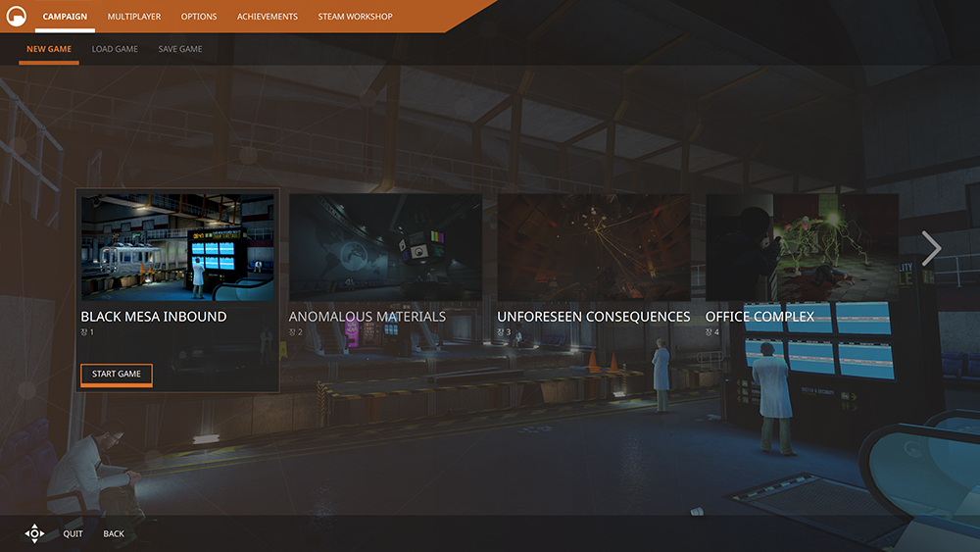980x552 pixels.
Task: Select the New Game sub-tab
Action: 49,49
